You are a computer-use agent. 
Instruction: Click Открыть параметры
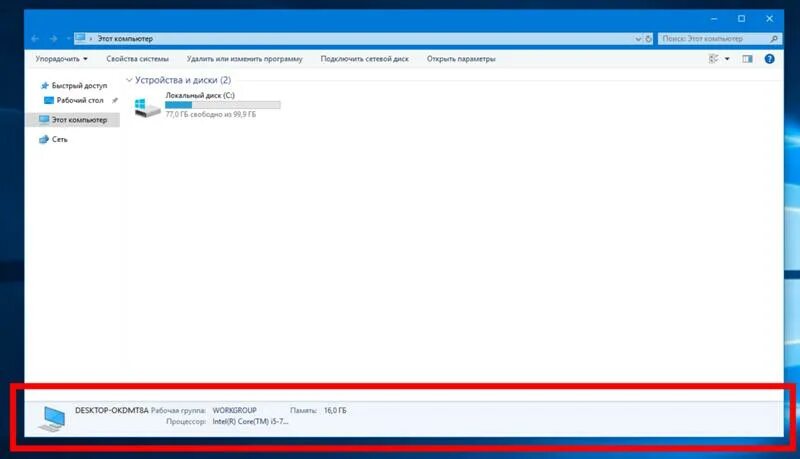click(461, 59)
